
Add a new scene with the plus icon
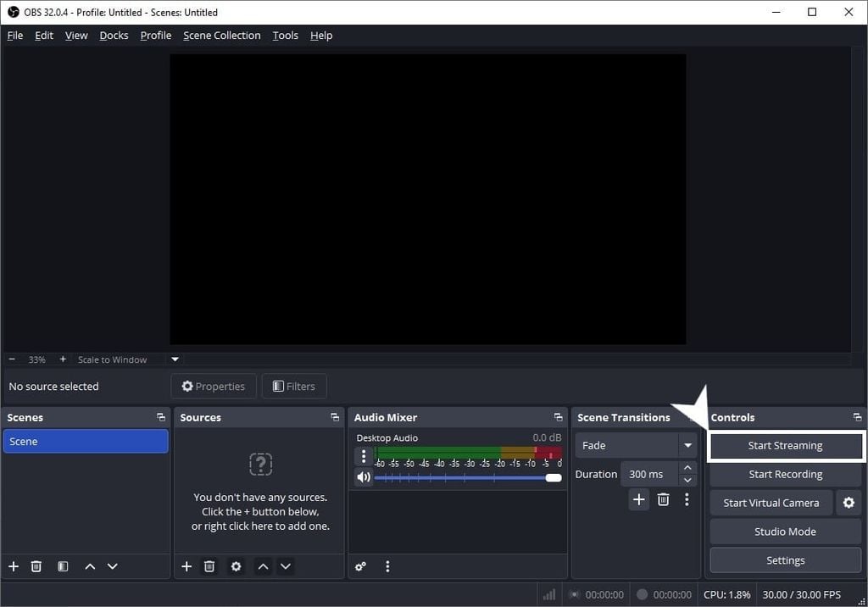[13, 566]
